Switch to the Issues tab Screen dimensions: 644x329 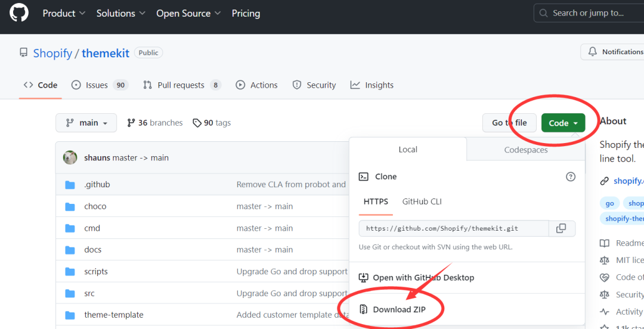click(x=100, y=85)
